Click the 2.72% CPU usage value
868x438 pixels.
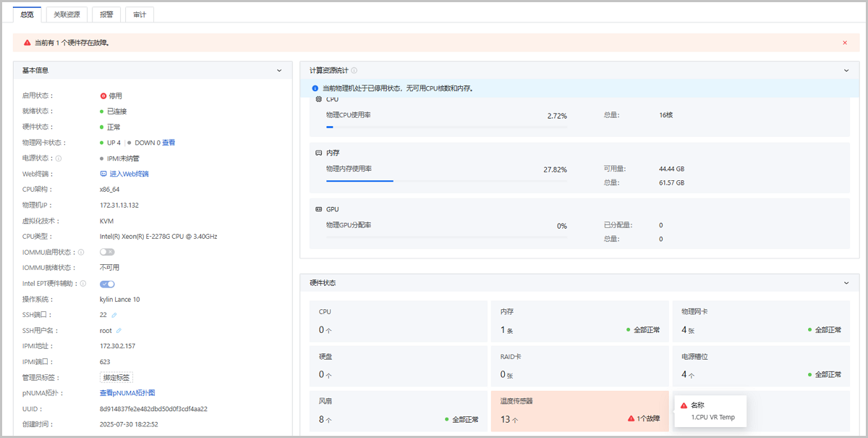click(557, 116)
